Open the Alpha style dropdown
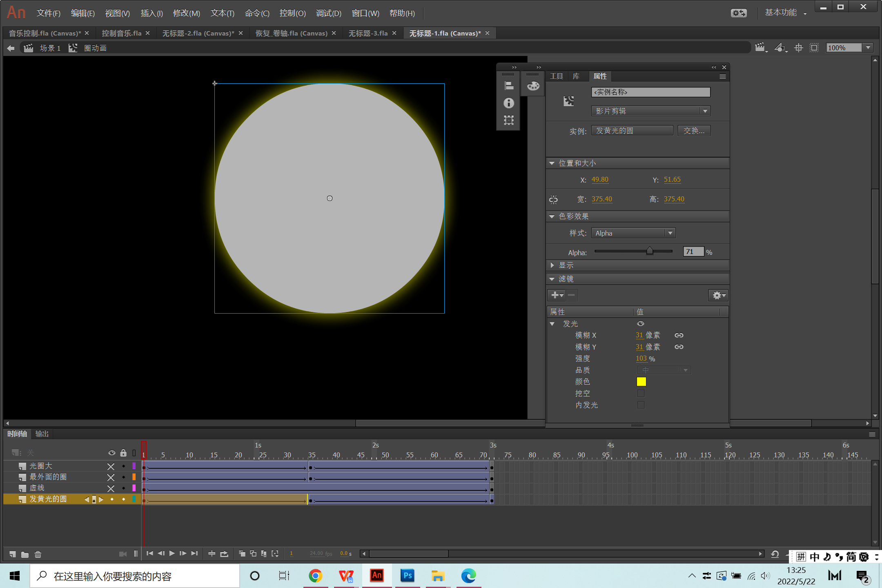Viewport: 882px width, 588px height. coord(633,233)
